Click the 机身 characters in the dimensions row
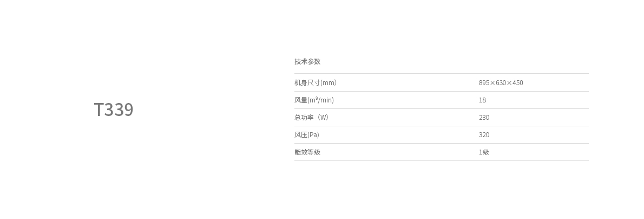This screenshot has width=644, height=219. point(301,82)
